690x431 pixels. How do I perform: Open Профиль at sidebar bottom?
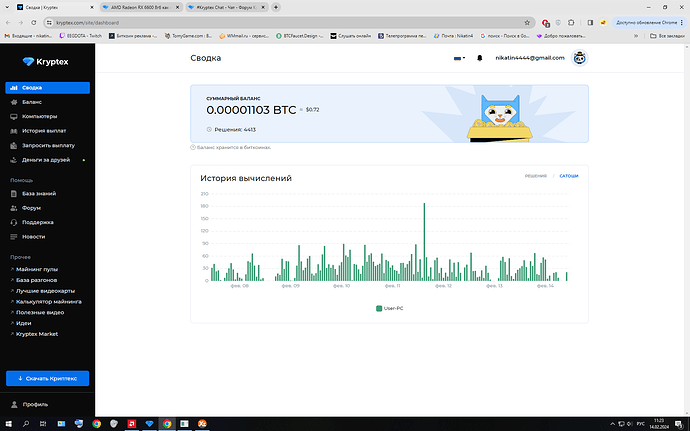tap(29, 404)
